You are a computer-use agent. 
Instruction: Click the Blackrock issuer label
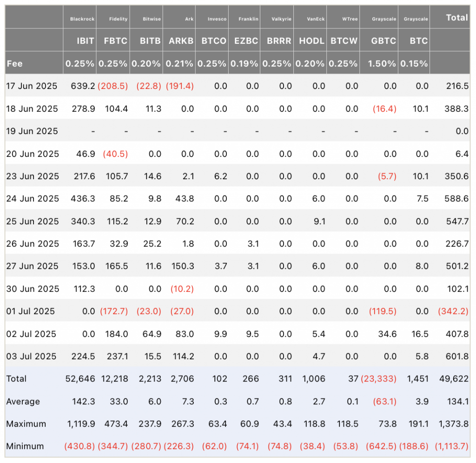82,19
